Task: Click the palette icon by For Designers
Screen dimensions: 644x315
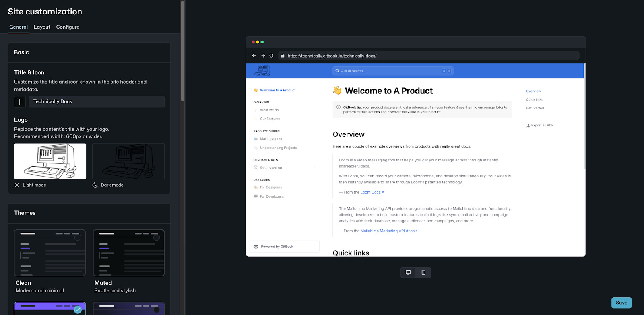Action: pos(256,187)
